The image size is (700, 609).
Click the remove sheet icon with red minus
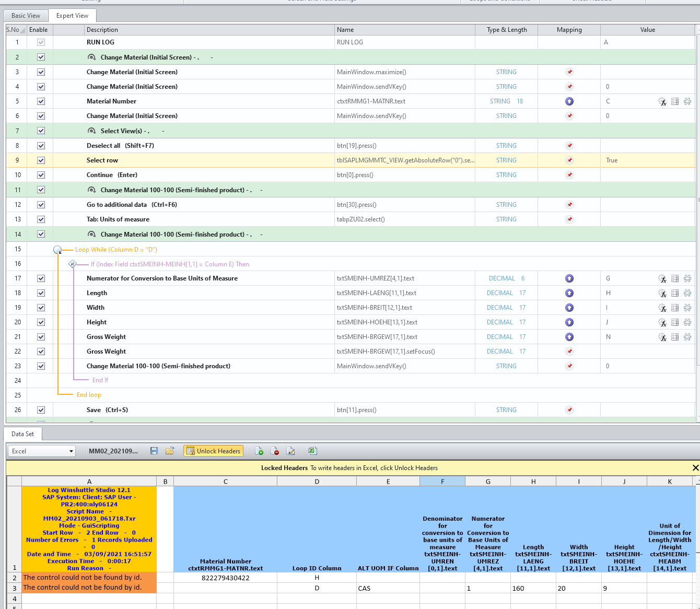pyautogui.click(x=275, y=451)
